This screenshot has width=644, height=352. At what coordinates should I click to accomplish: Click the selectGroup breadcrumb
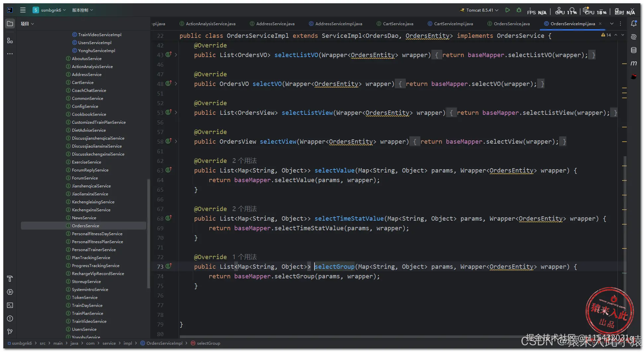pos(206,343)
